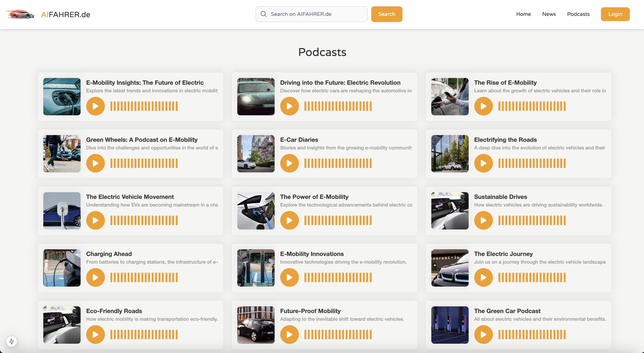Viewport: 644px width, 353px height.
Task: Play the E-Car Diaries episode
Action: 289,163
